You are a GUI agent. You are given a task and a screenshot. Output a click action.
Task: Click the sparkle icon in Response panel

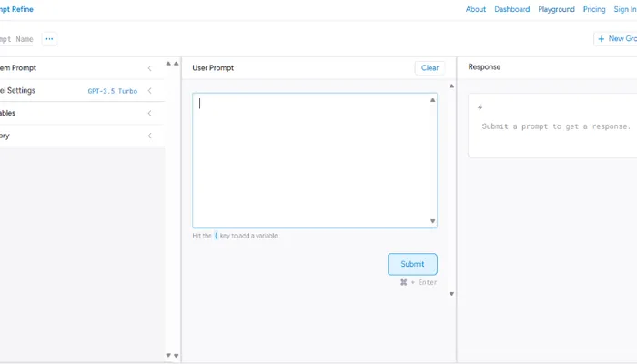click(480, 108)
